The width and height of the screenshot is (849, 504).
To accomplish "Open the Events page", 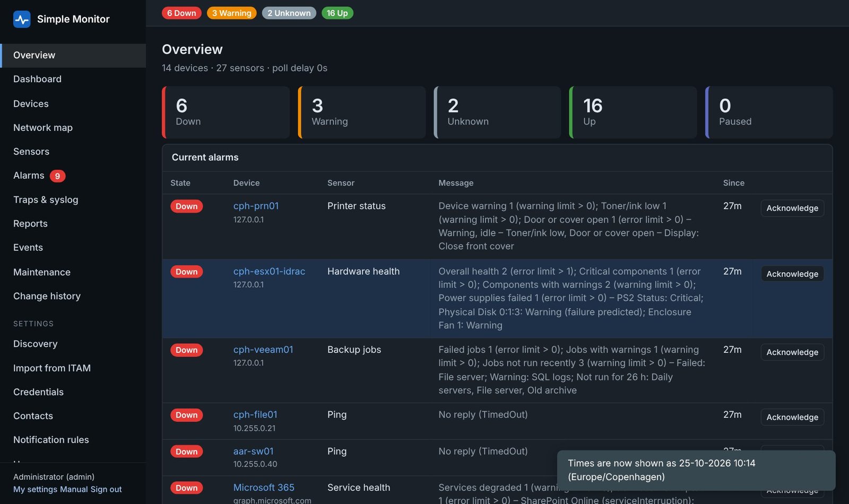I will point(73,247).
